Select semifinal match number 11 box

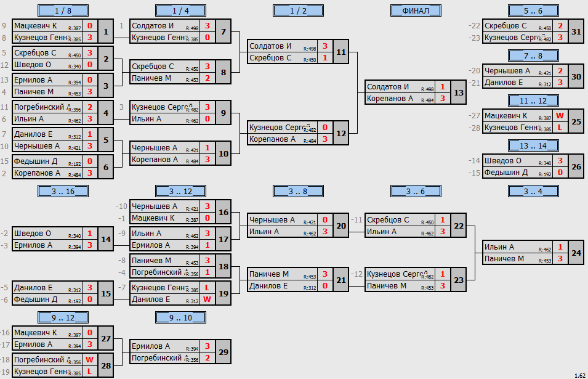pyautogui.click(x=341, y=52)
